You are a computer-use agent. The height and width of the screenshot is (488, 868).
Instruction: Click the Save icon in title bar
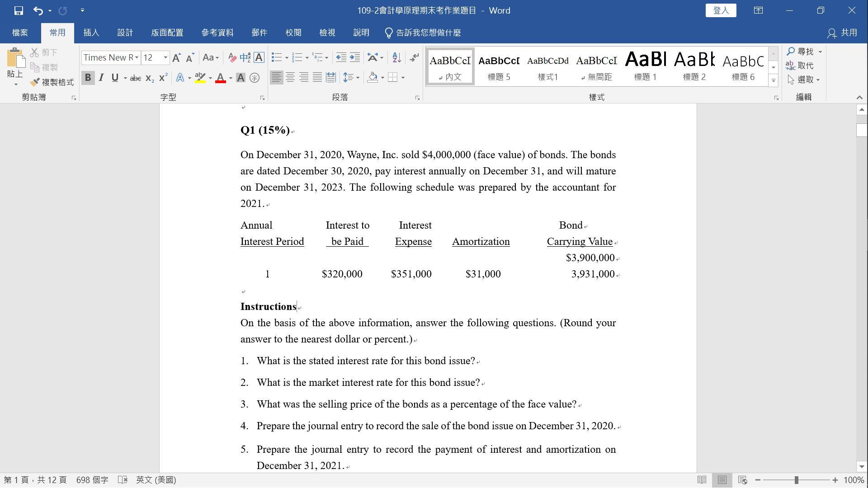click(19, 10)
